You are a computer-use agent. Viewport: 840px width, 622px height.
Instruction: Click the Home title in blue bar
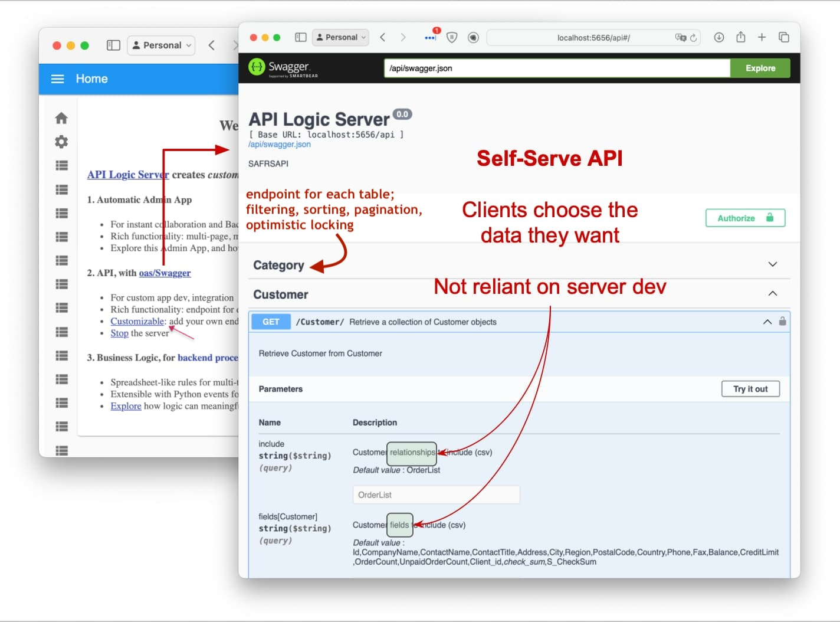91,79
